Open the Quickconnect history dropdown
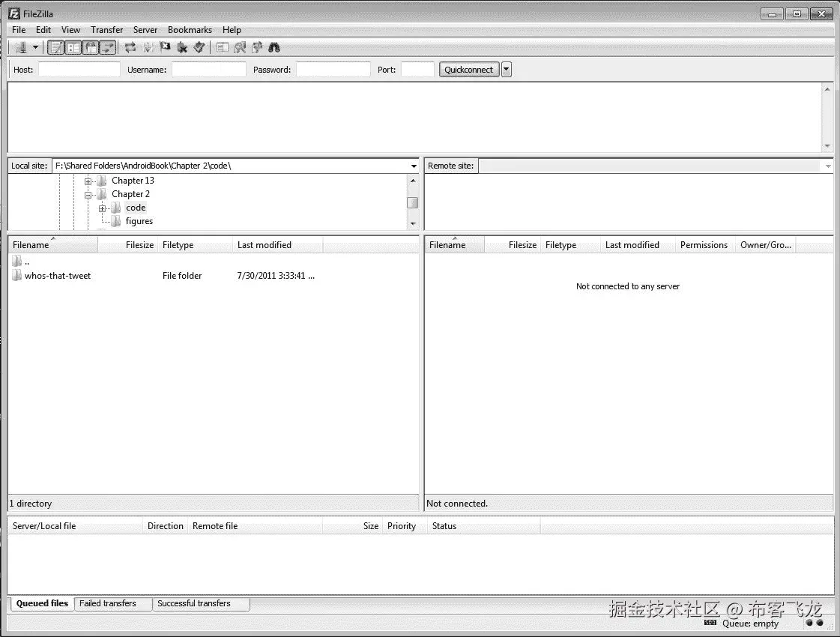Viewport: 840px width, 637px height. coord(507,70)
